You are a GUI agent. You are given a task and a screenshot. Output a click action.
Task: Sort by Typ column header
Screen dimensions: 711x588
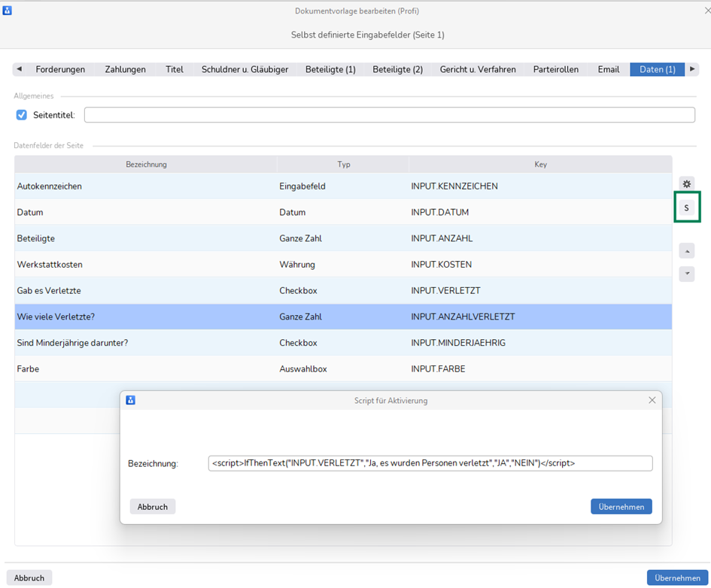(343, 164)
